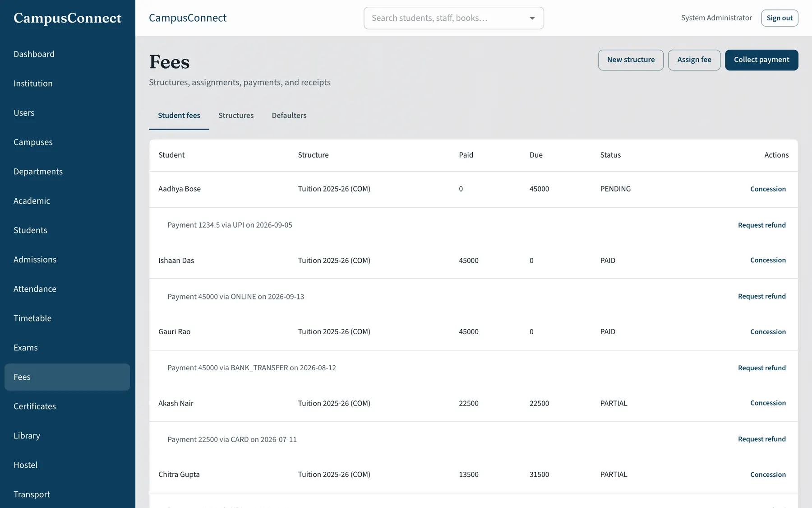Switch to the Structures tab
Screen dimensions: 812x508
point(236,116)
